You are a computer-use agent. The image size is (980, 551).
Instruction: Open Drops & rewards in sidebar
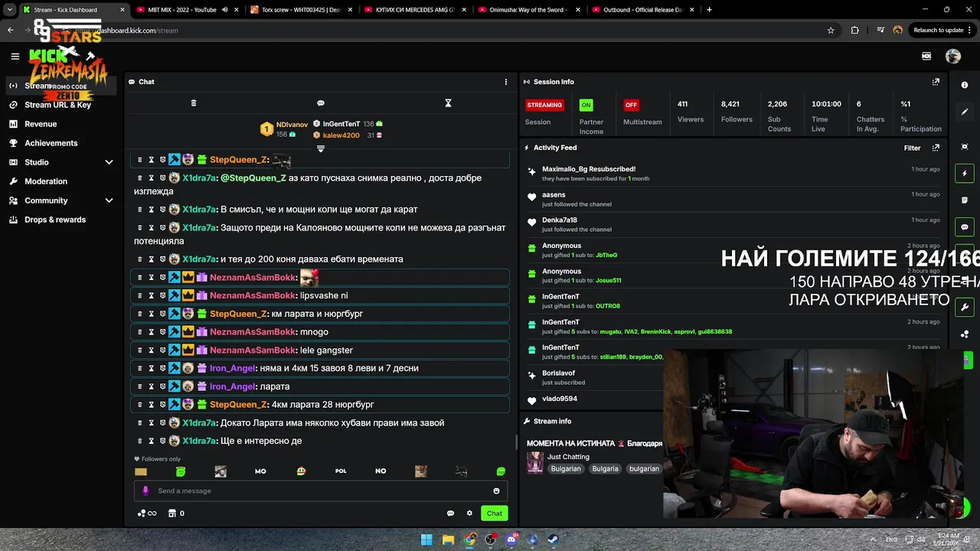tap(55, 220)
